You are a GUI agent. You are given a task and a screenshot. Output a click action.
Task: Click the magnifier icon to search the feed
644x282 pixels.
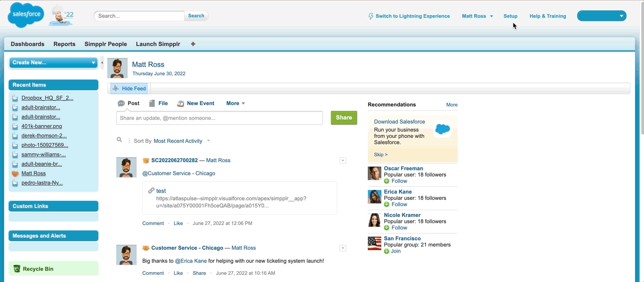(x=119, y=140)
